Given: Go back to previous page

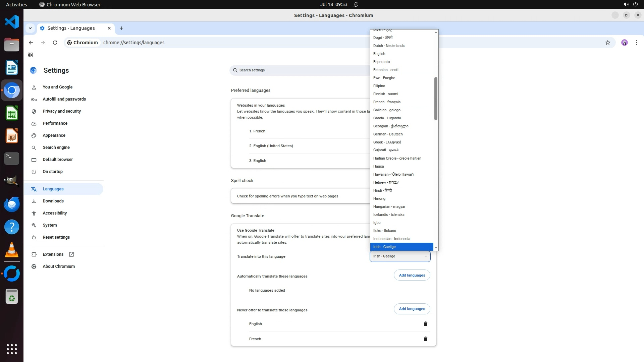Looking at the screenshot, I should click(x=31, y=43).
